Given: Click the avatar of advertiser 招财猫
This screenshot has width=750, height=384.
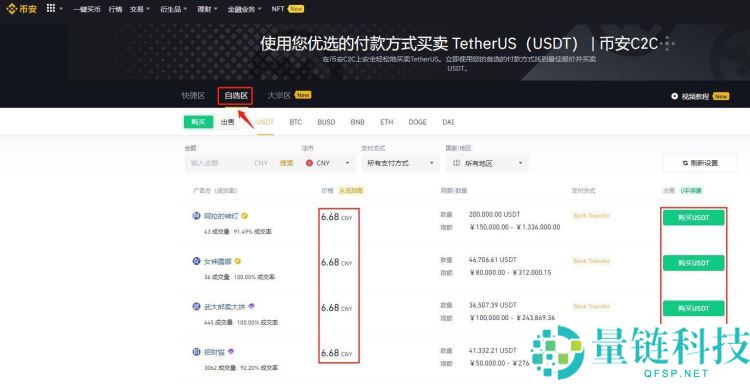Looking at the screenshot, I should (196, 351).
